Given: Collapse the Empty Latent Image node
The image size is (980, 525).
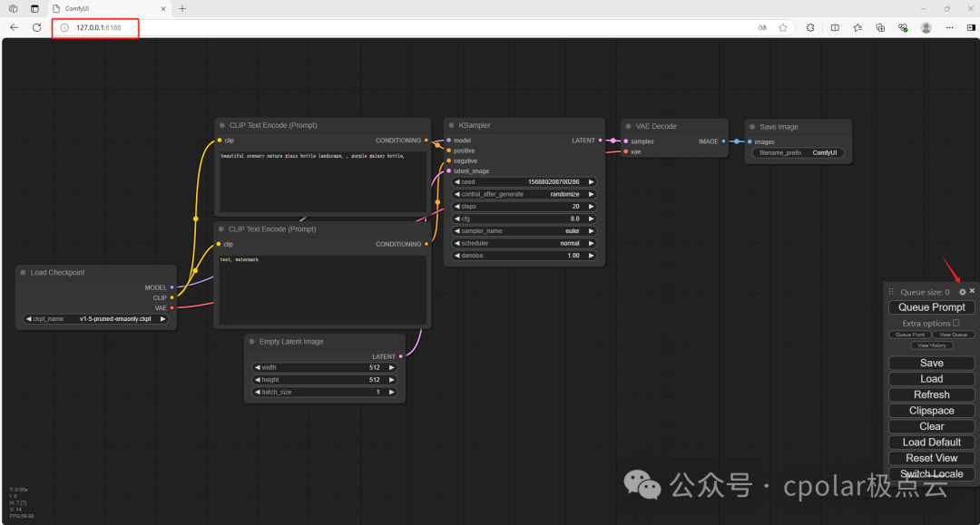Looking at the screenshot, I should [250, 341].
